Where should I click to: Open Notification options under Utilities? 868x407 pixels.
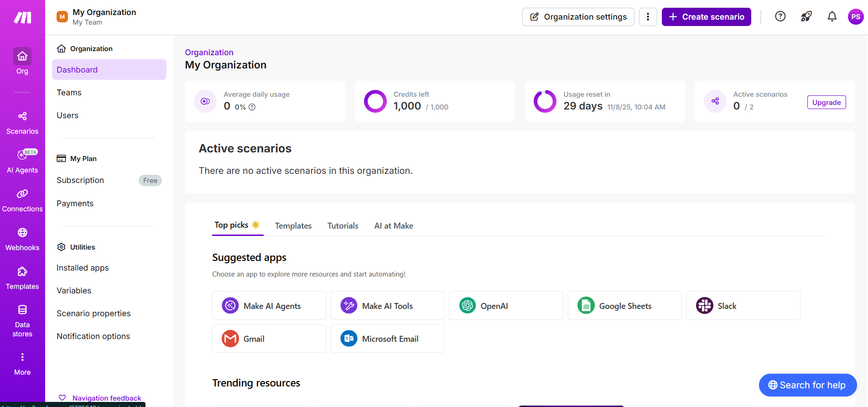point(109,336)
